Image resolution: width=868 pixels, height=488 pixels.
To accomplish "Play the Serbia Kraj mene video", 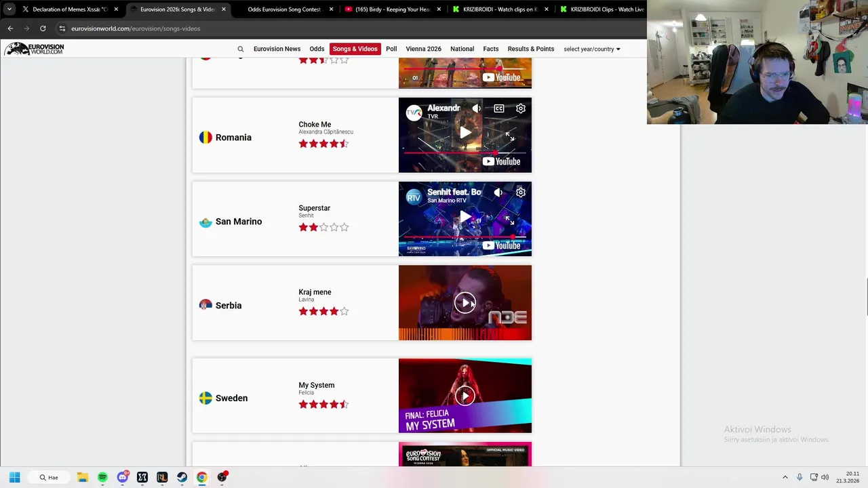I will pos(465,303).
